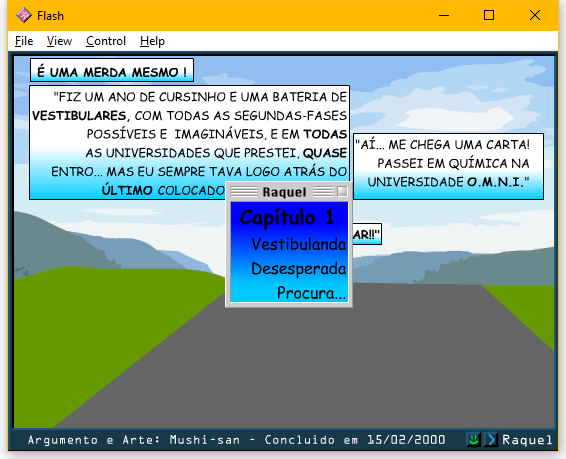Click the Capítulo 1 heading
The width and height of the screenshot is (566, 459).
pyautogui.click(x=287, y=218)
